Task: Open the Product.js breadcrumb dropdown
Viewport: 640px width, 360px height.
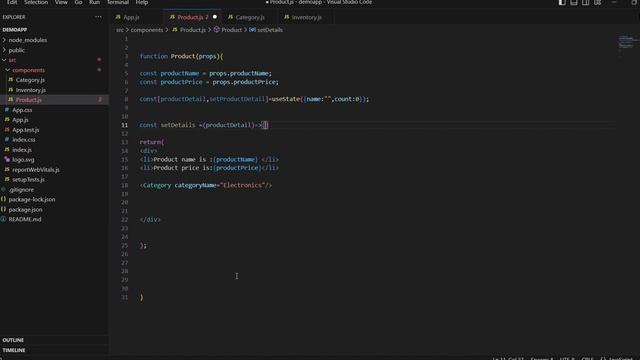Action: coord(193,30)
